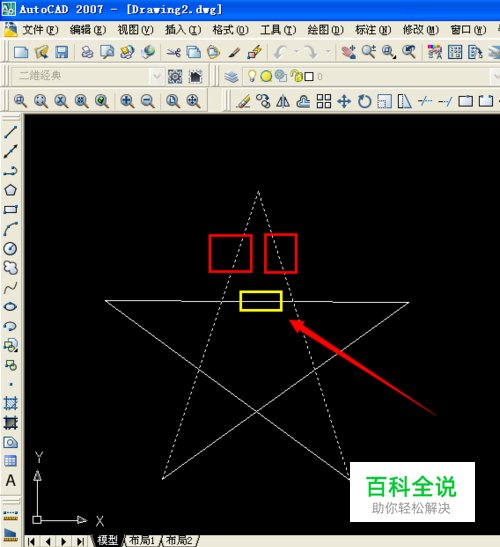Viewport: 500px width, 547px height.
Task: Toggle layer on/off lightbulb
Action: (252, 76)
